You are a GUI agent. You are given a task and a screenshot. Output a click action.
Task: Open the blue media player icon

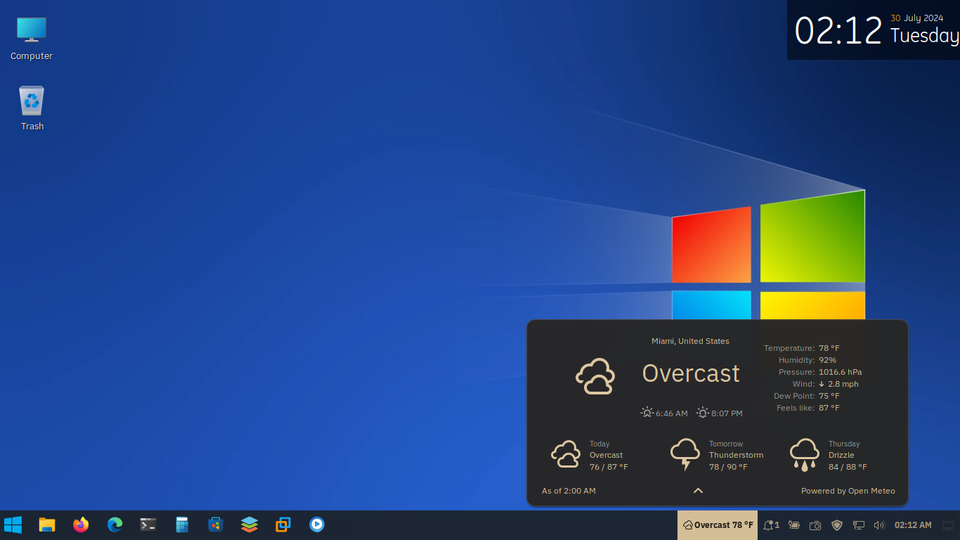pos(317,524)
